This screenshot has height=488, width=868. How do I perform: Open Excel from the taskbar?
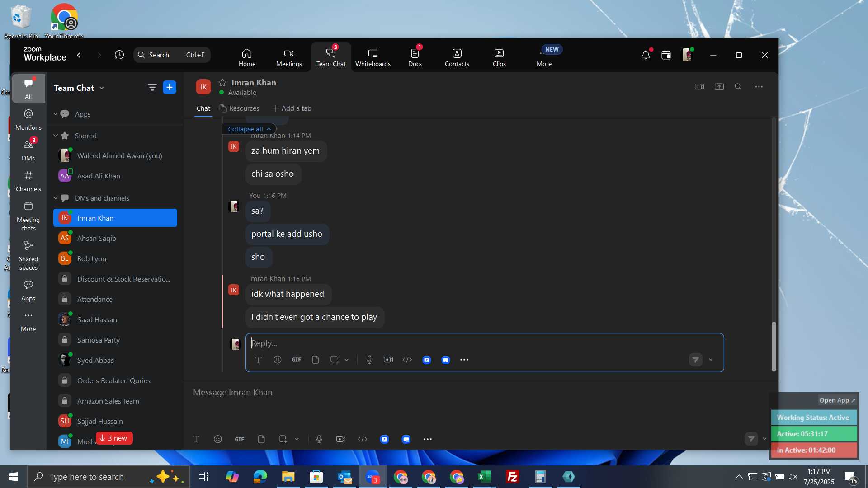point(485,477)
